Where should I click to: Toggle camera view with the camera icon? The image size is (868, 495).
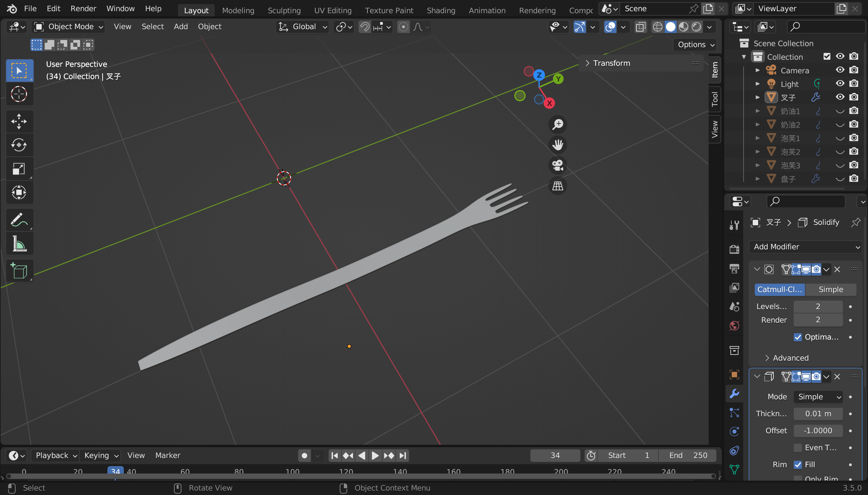(x=557, y=166)
